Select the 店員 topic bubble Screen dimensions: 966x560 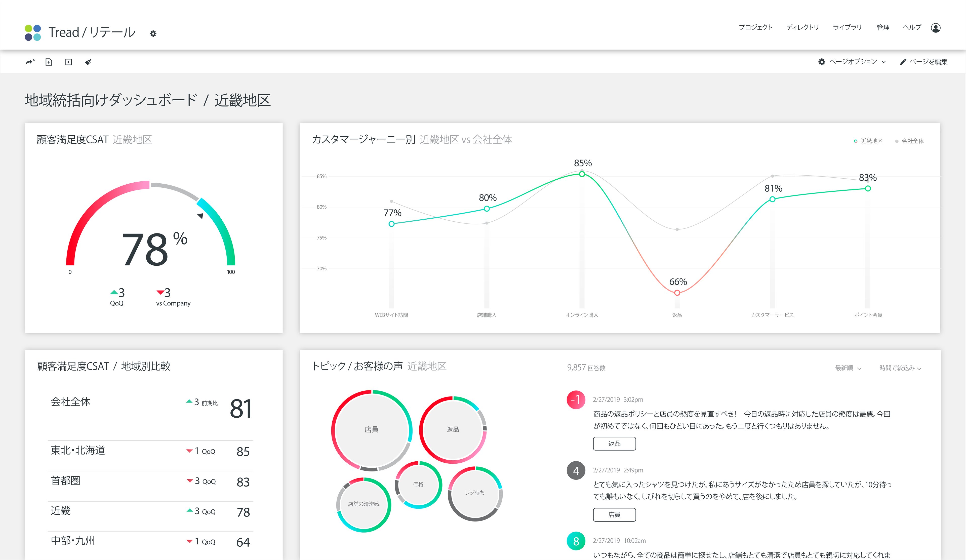[372, 430]
